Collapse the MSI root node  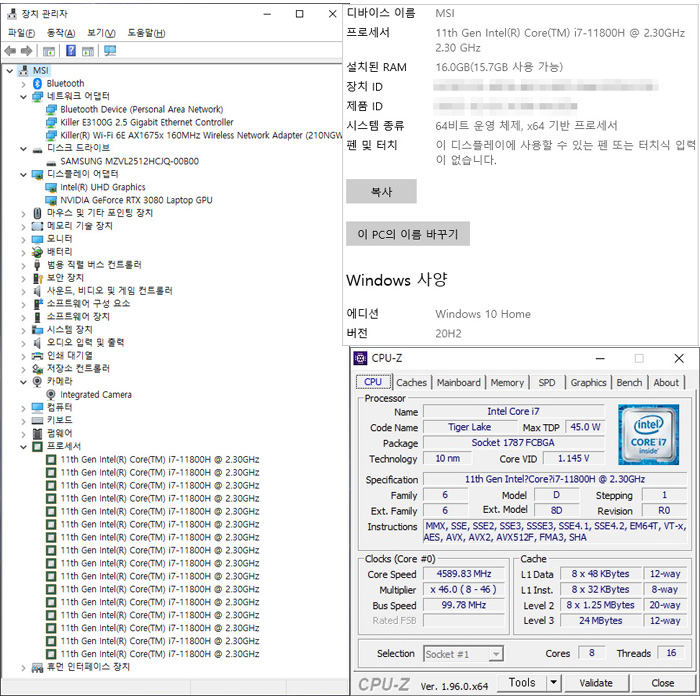(10, 71)
